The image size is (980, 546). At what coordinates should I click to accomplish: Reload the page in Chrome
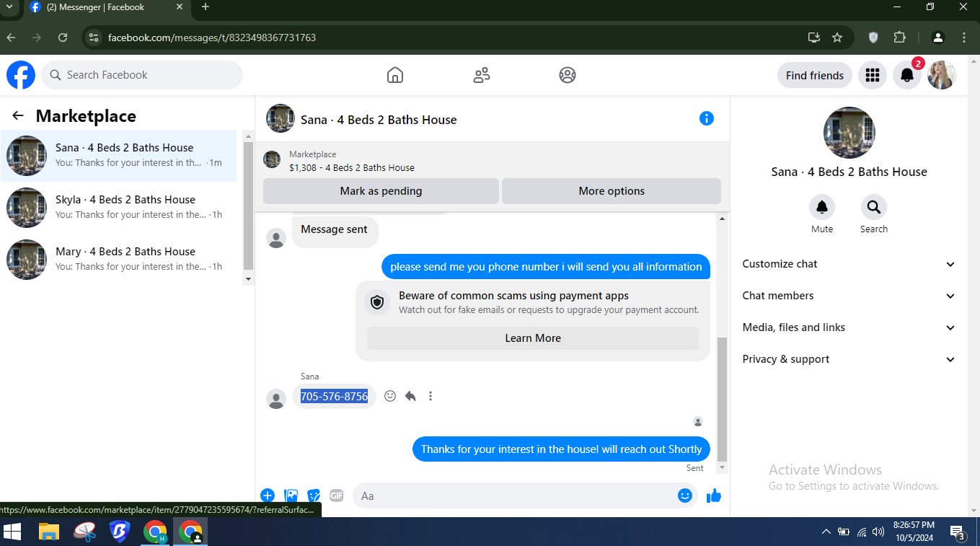click(63, 38)
